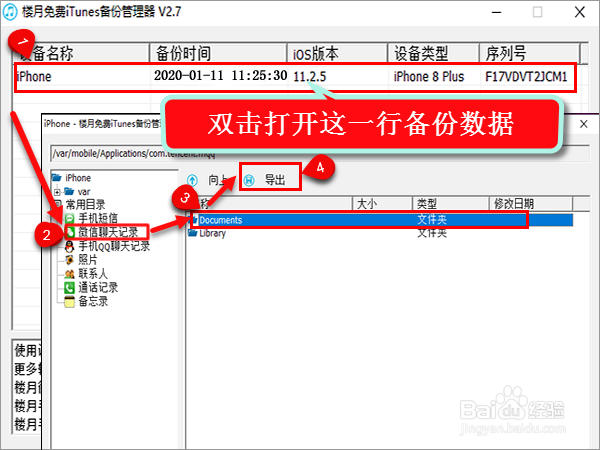Image resolution: width=600 pixels, height=450 pixels.
Task: Click the 序列号 column header
Action: 530,53
